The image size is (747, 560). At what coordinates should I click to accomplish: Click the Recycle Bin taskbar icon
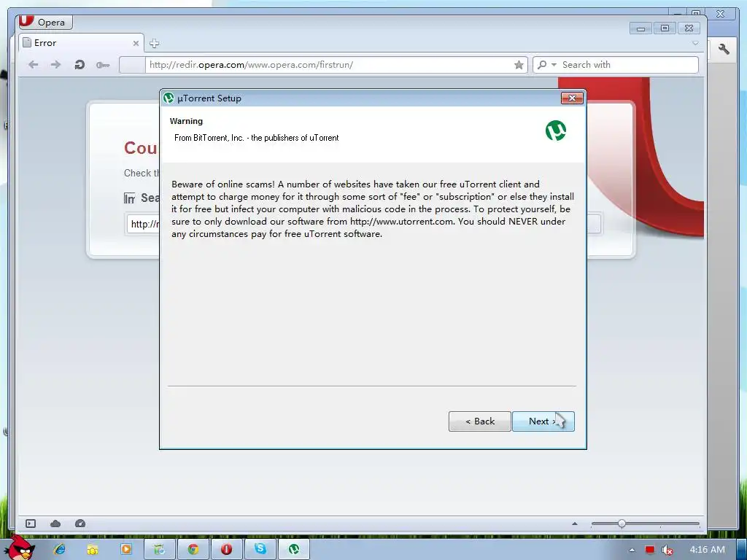pyautogui.click(x=160, y=549)
